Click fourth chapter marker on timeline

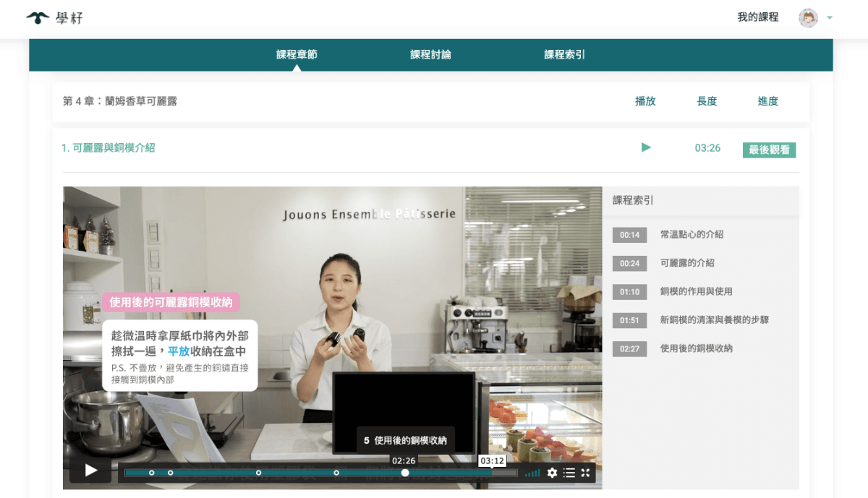tap(336, 473)
